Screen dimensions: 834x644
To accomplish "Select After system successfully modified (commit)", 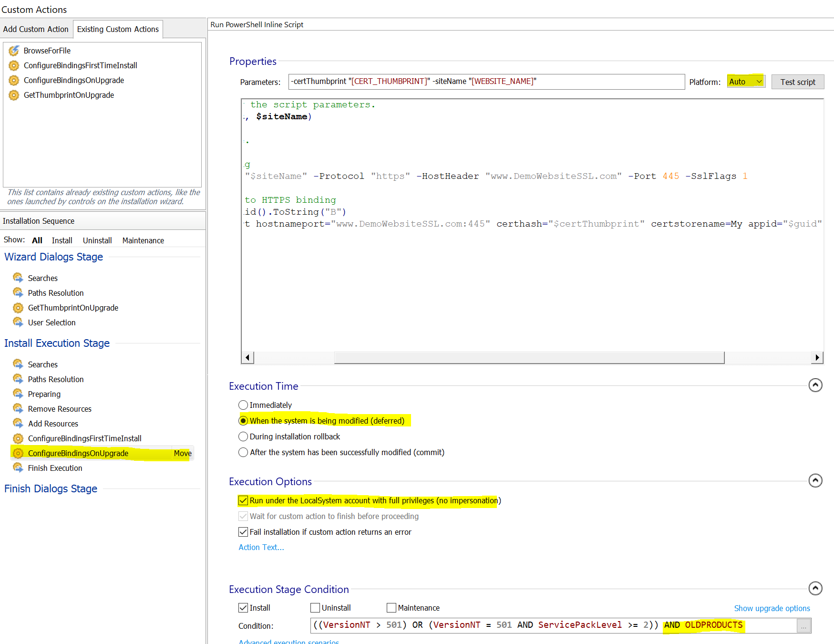I will [x=243, y=452].
